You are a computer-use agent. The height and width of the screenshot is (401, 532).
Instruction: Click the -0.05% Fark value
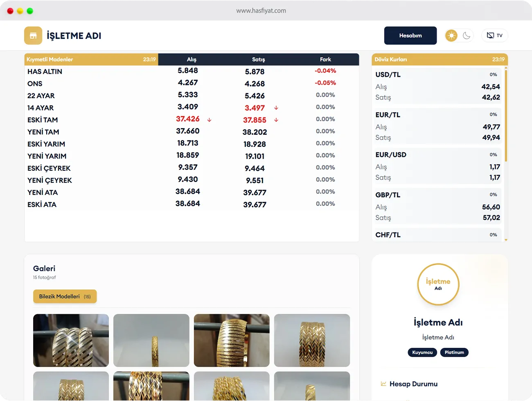tap(325, 83)
